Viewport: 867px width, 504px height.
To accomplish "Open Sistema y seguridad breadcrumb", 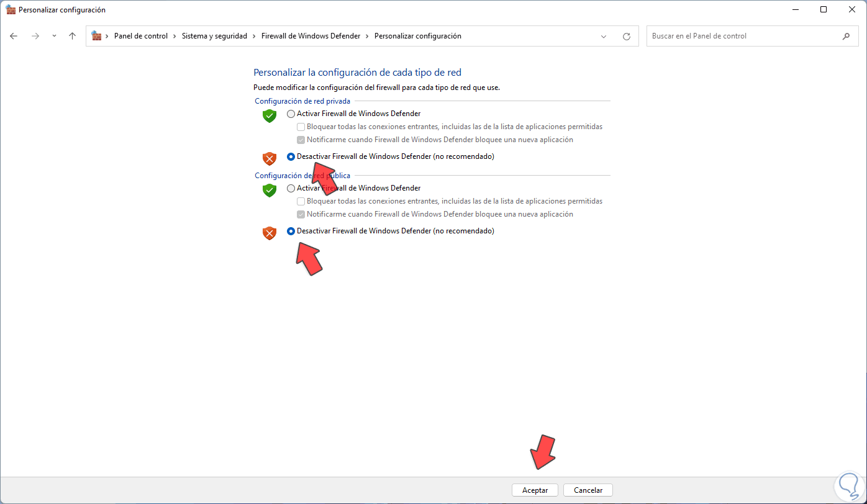I will [x=214, y=36].
